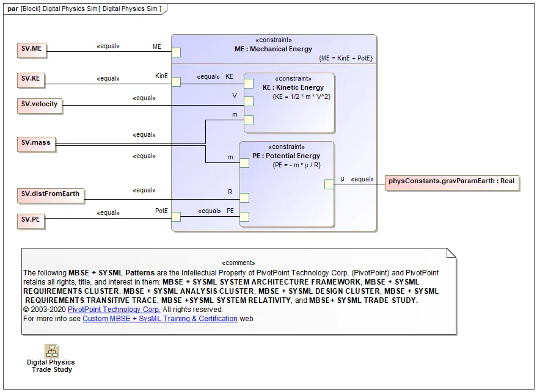The image size is (537, 392).
Task: Select the SV.ME value property box
Action: (x=32, y=50)
